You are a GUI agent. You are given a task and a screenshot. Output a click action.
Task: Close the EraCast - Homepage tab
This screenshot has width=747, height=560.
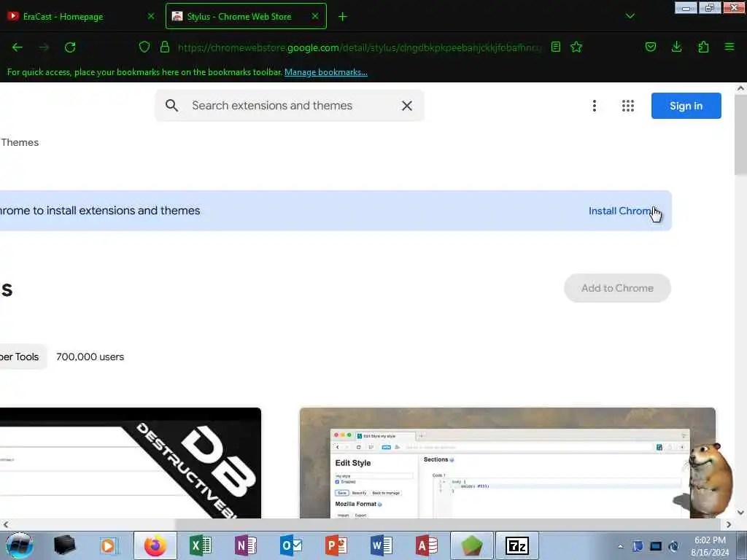click(x=151, y=16)
